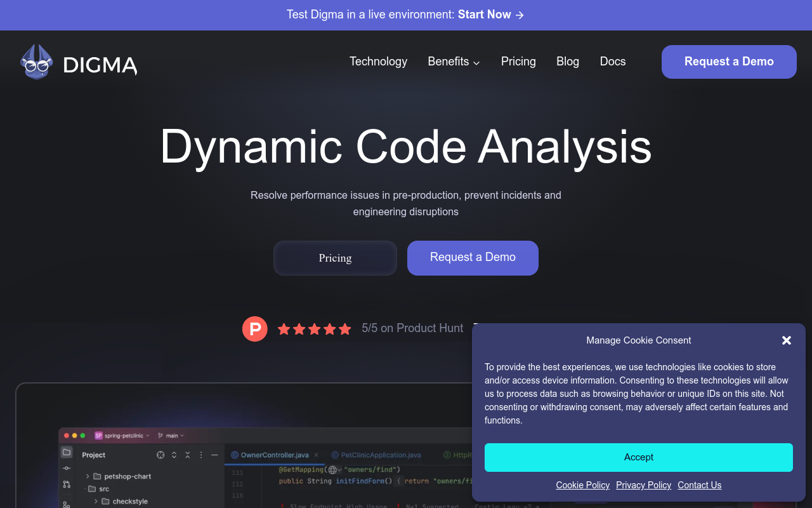The image size is (812, 508).
Task: Open the Project panel options kebab menu
Action: point(201,455)
